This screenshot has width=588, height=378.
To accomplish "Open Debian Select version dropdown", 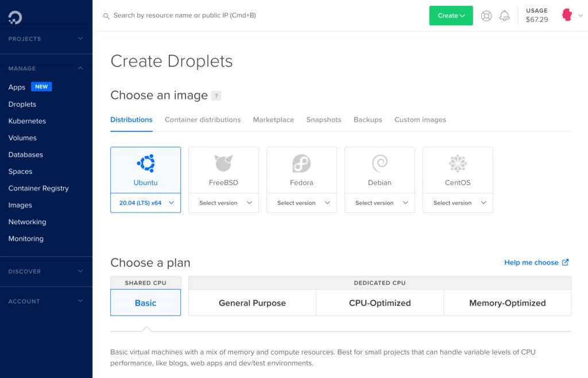I will tap(380, 202).
